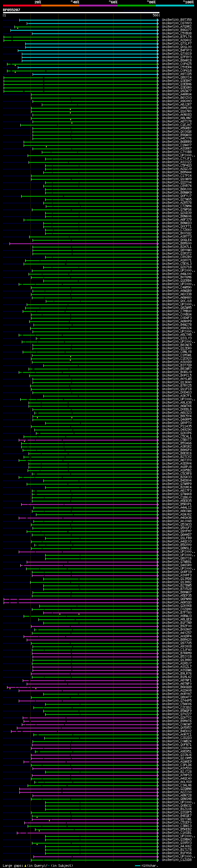Choose the UniRef100_Q1DT04 entry
Viewport: 197px width, 868px height.
(177, 182)
